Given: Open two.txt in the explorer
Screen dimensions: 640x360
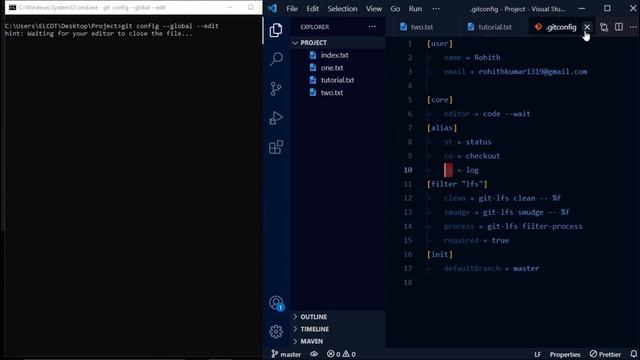Looking at the screenshot, I should coord(332,93).
